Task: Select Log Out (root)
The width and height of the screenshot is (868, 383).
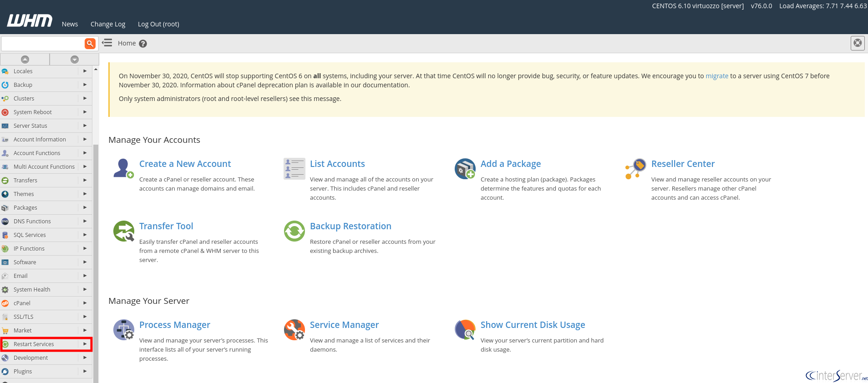Action: click(158, 24)
